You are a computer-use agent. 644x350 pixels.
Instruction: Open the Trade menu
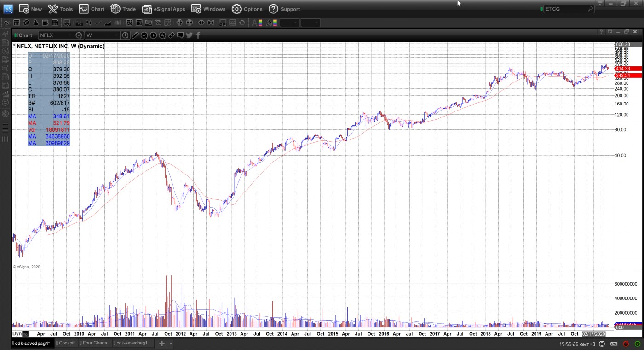(x=123, y=9)
